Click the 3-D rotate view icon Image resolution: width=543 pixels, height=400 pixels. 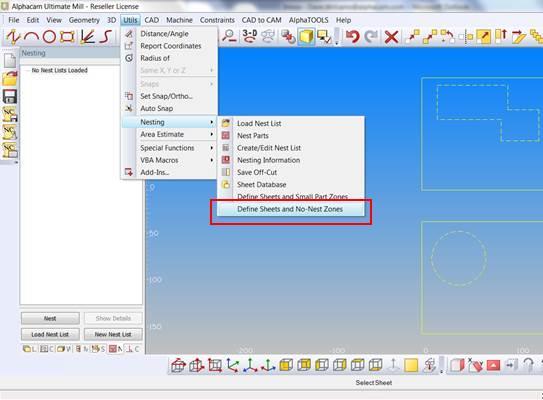pos(249,36)
